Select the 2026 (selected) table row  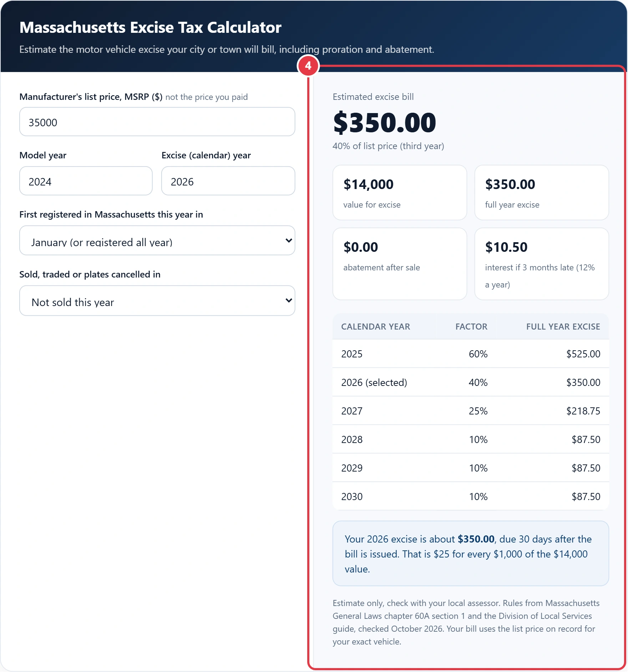(471, 382)
